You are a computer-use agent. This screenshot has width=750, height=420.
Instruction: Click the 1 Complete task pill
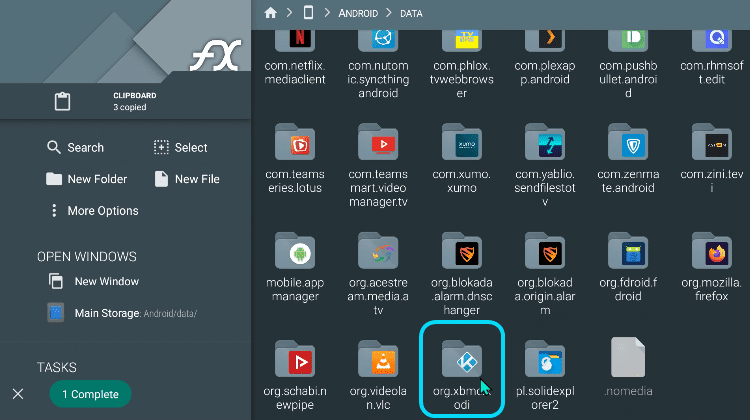(90, 394)
